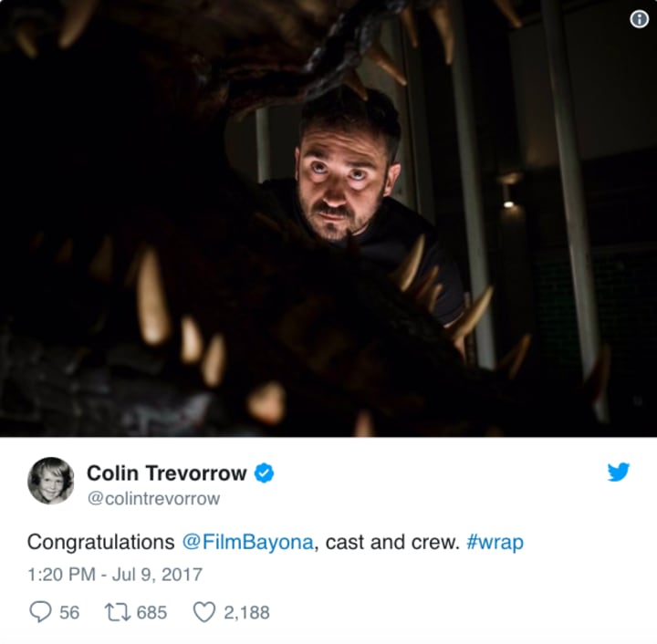
Task: Click the word Congratulations in the tweet
Action: click(x=101, y=542)
